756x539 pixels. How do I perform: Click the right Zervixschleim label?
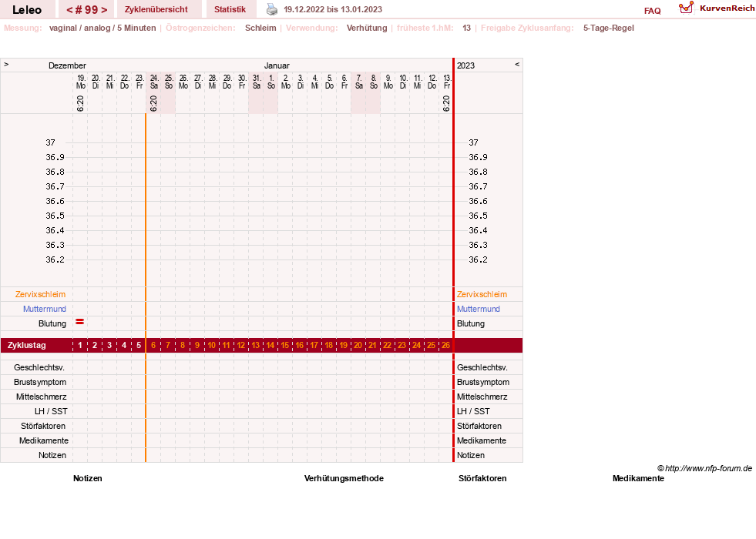tap(482, 294)
